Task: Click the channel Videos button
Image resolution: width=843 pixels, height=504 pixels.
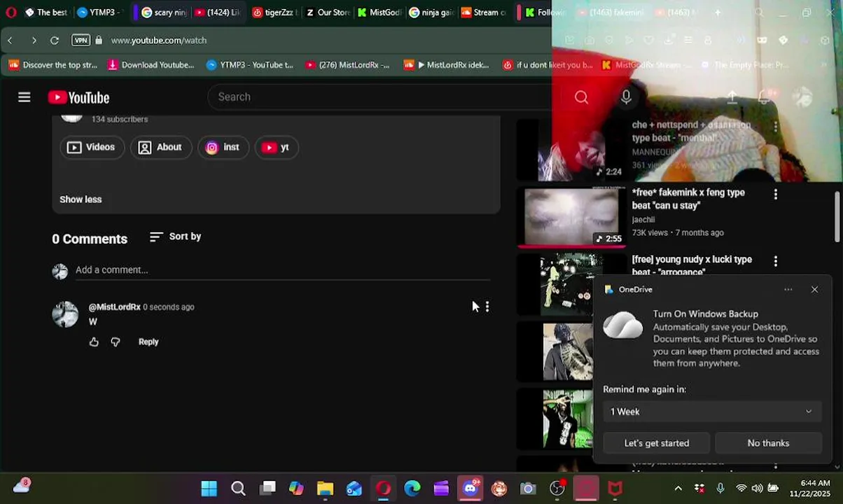Action: 92,148
